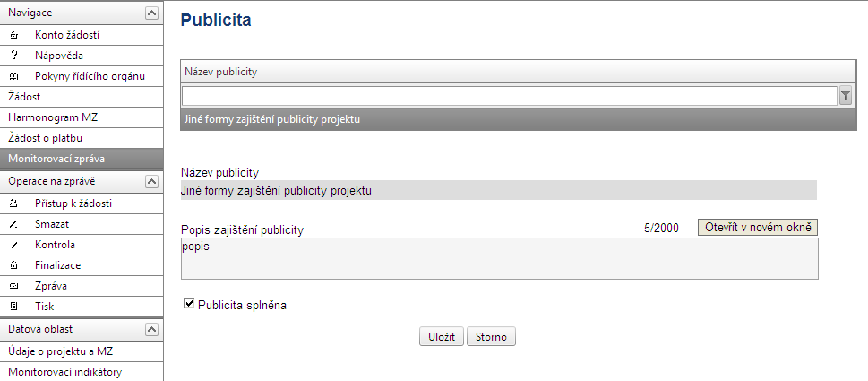
Task: Click the Přístup k žádosti icon
Action: coord(14,203)
